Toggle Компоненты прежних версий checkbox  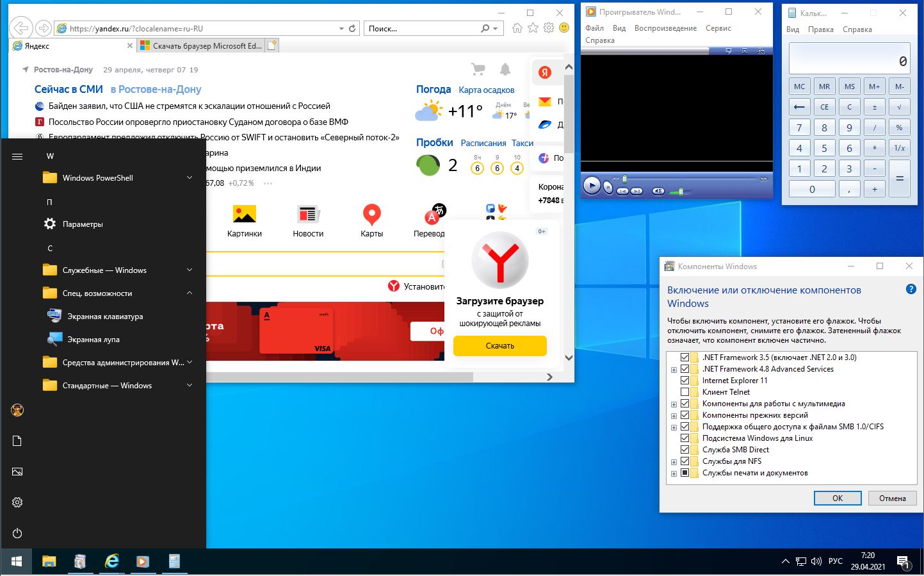[685, 415]
